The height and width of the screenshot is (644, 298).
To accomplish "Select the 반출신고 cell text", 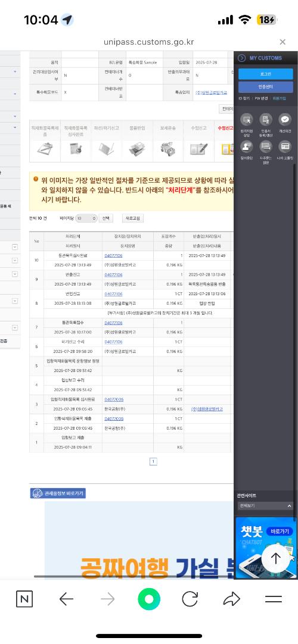I will point(73,275).
